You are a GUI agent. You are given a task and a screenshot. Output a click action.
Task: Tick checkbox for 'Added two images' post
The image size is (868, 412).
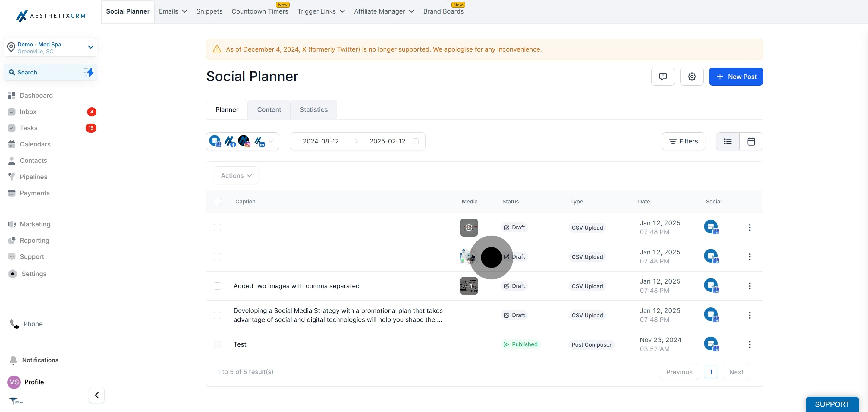[x=217, y=286]
